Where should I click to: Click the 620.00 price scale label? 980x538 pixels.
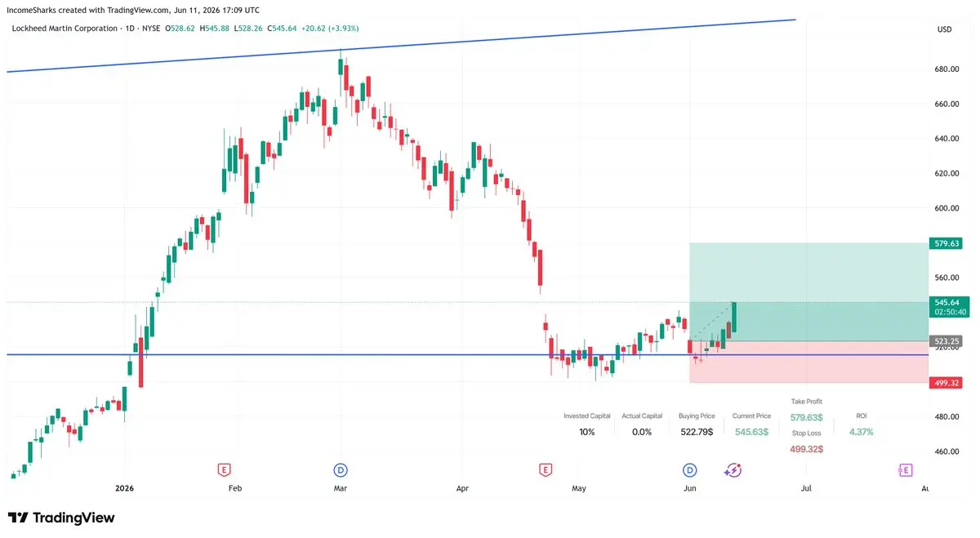[x=947, y=174]
